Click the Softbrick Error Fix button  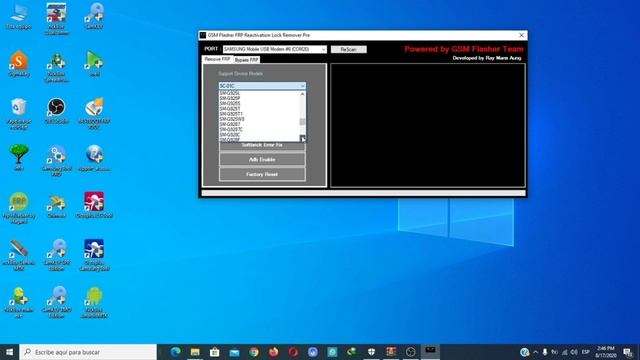coord(262,146)
